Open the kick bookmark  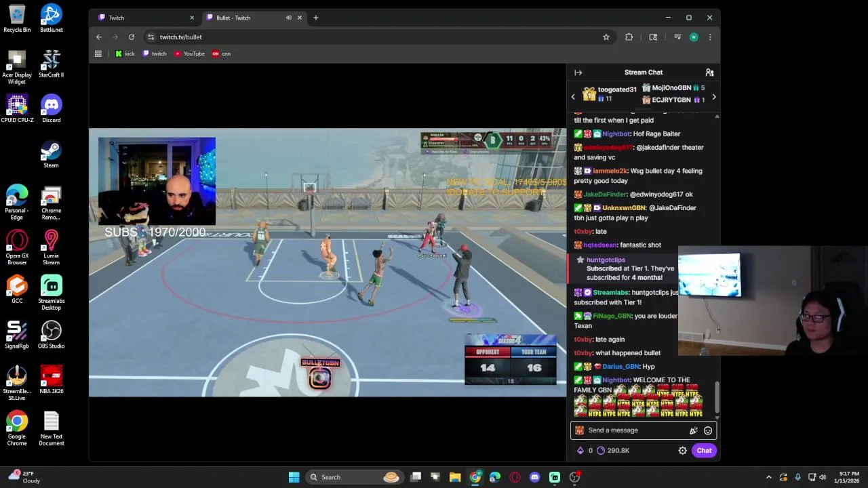[x=125, y=54]
